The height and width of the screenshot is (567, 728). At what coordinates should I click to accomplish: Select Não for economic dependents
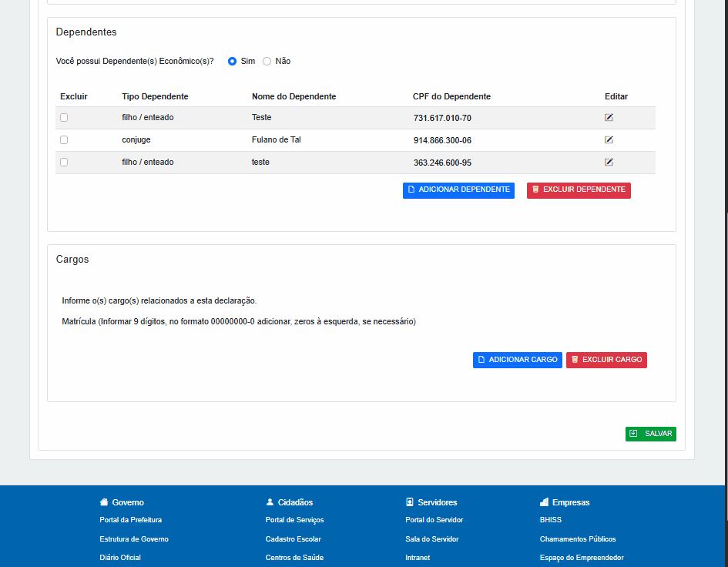267,62
